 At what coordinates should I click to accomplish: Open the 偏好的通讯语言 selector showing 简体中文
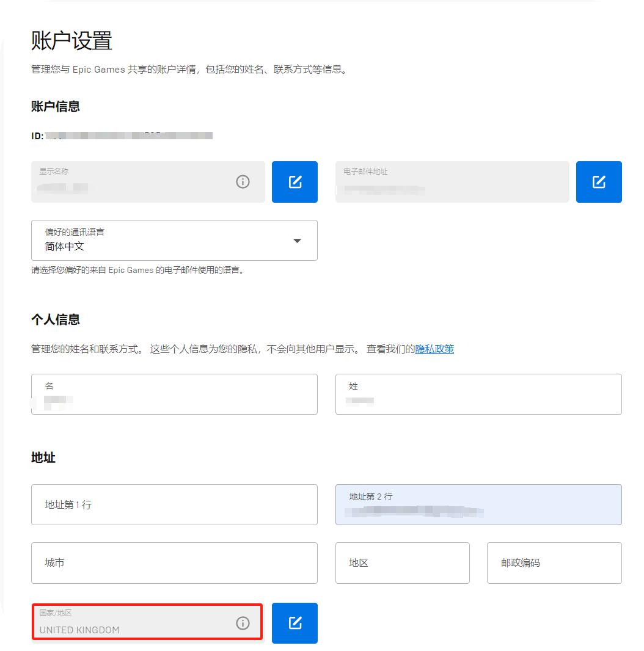(165, 241)
